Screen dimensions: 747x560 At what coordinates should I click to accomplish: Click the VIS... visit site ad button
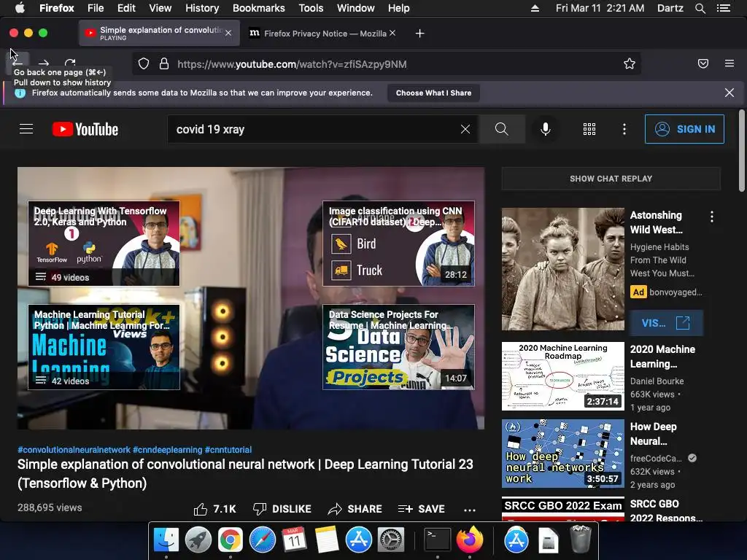[665, 323]
